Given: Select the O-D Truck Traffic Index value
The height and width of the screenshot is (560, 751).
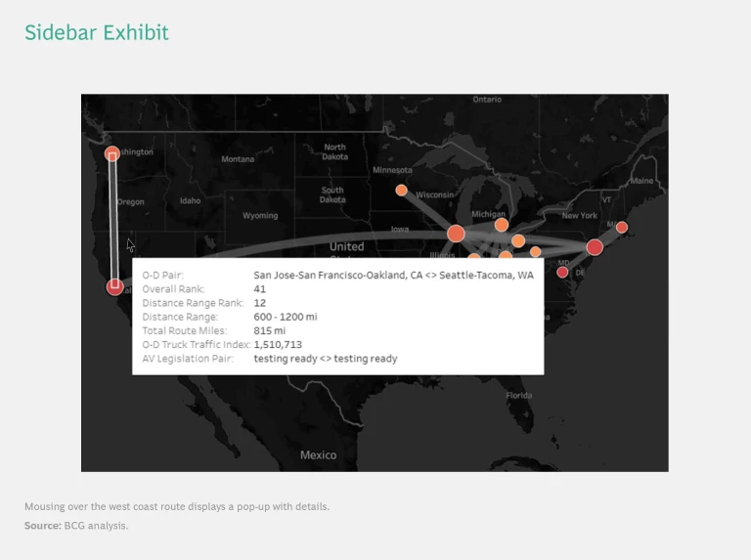Looking at the screenshot, I should click(278, 345).
